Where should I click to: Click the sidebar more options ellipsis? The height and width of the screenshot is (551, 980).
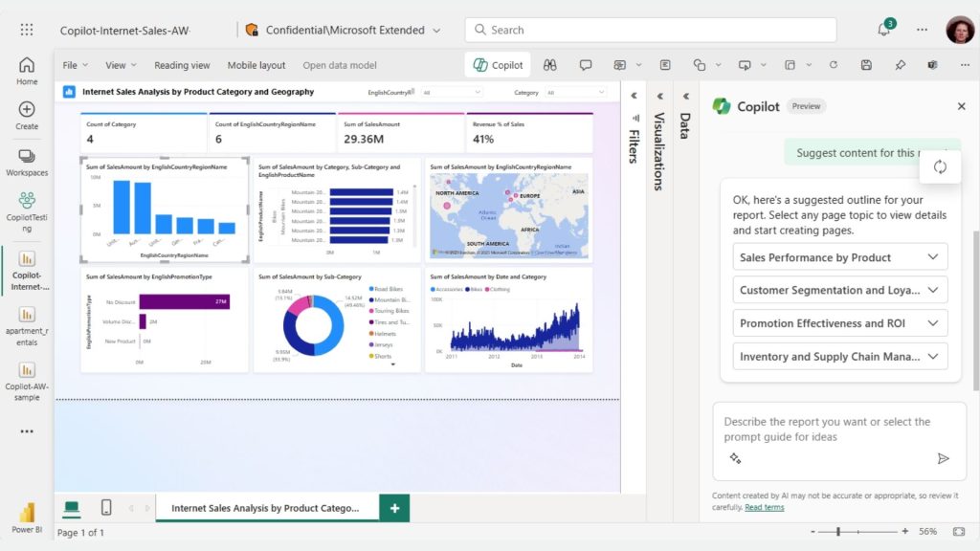[26, 431]
